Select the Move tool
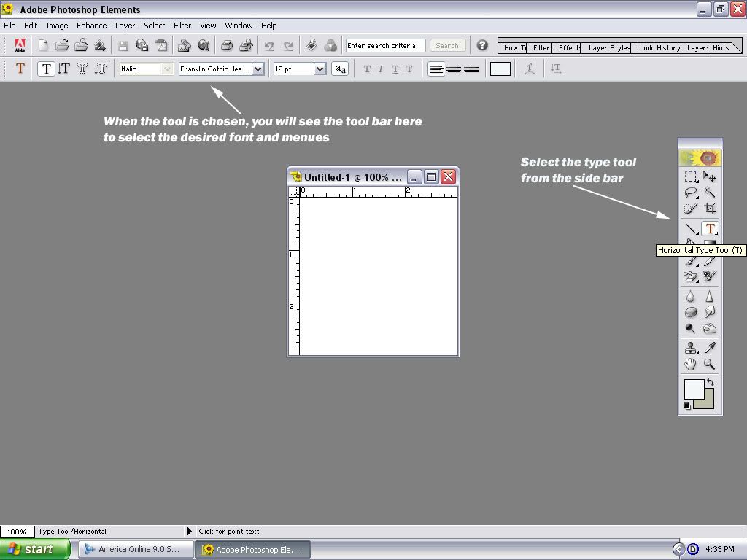747x560 pixels. coord(709,176)
